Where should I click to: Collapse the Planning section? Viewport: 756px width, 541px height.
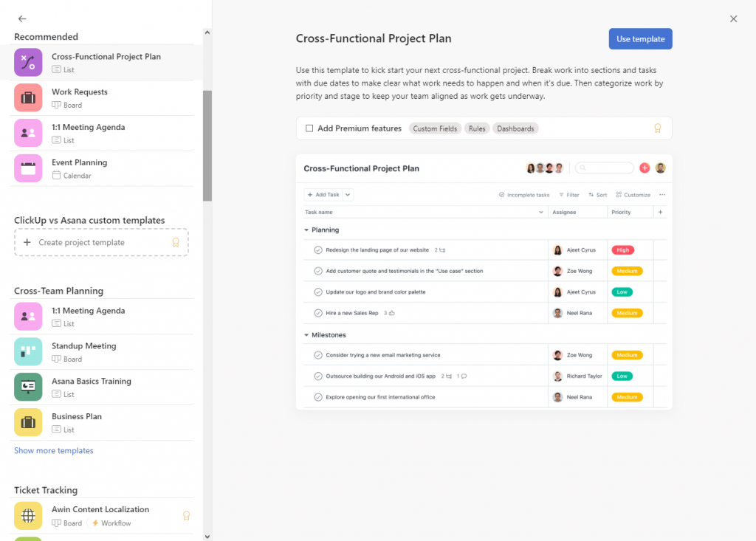point(306,230)
